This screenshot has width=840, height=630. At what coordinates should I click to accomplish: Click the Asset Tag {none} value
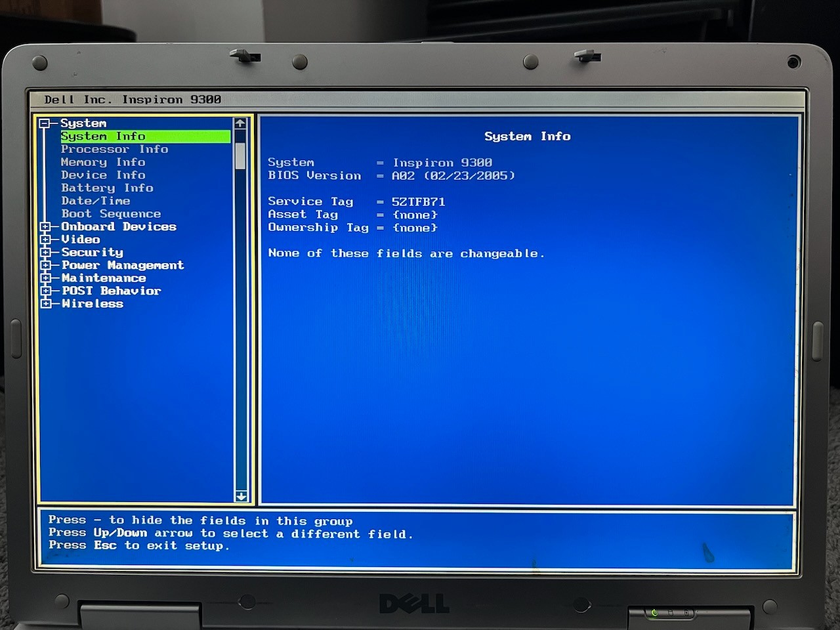(x=415, y=215)
